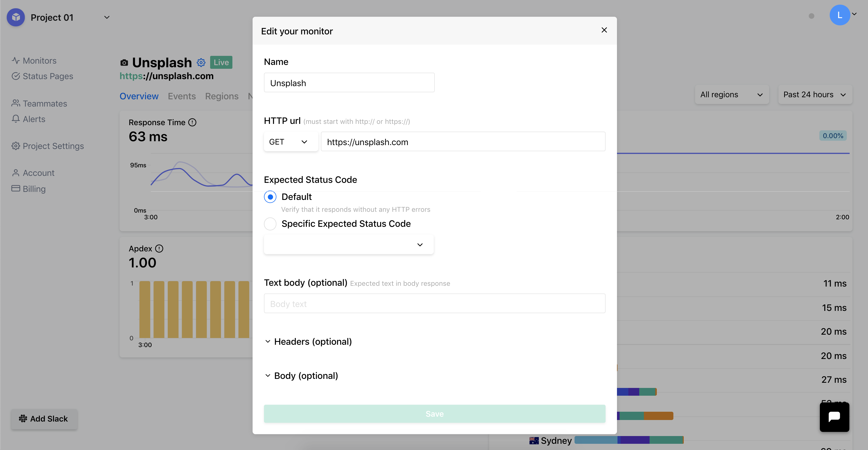The image size is (868, 450).
Task: Click the Save button
Action: pos(434,414)
